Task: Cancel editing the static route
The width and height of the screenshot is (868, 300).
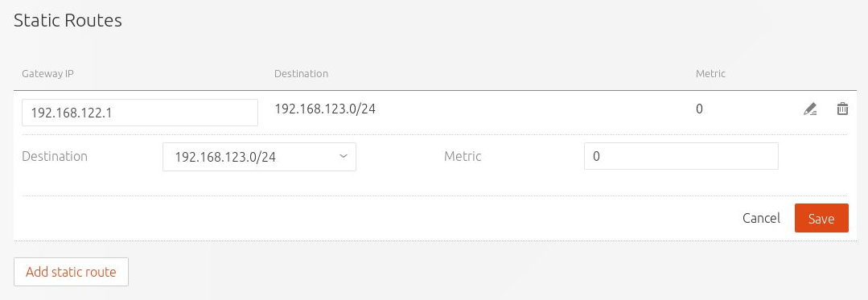Action: [761, 218]
